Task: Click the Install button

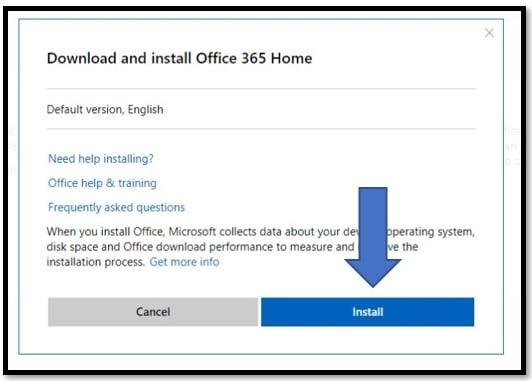Action: pos(367,312)
